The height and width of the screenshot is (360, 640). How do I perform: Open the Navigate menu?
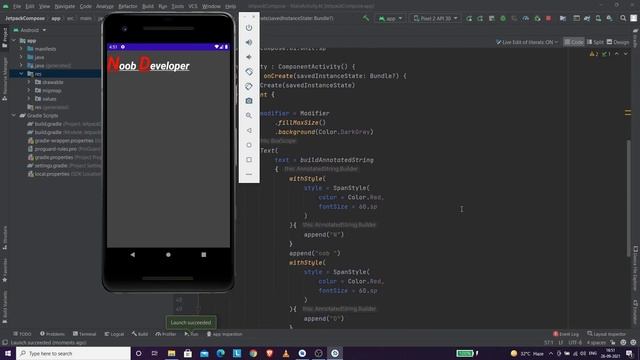tap(64, 6)
